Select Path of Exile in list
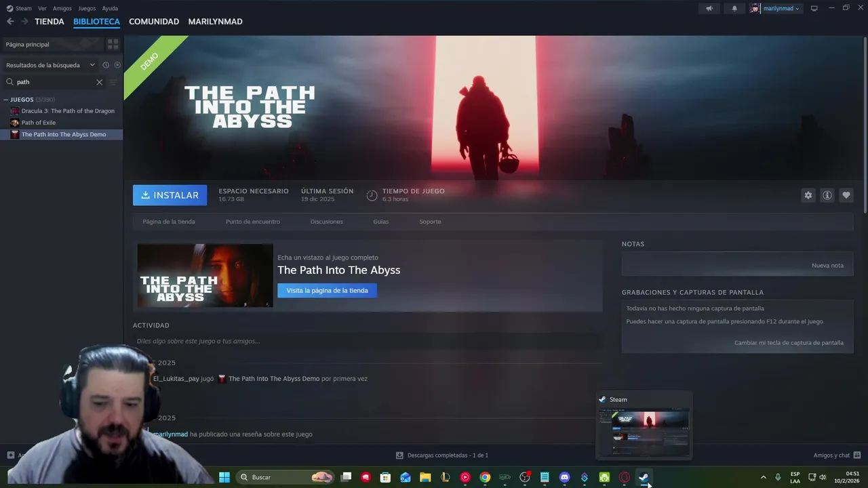Screen dimensions: 868x488 39,123
